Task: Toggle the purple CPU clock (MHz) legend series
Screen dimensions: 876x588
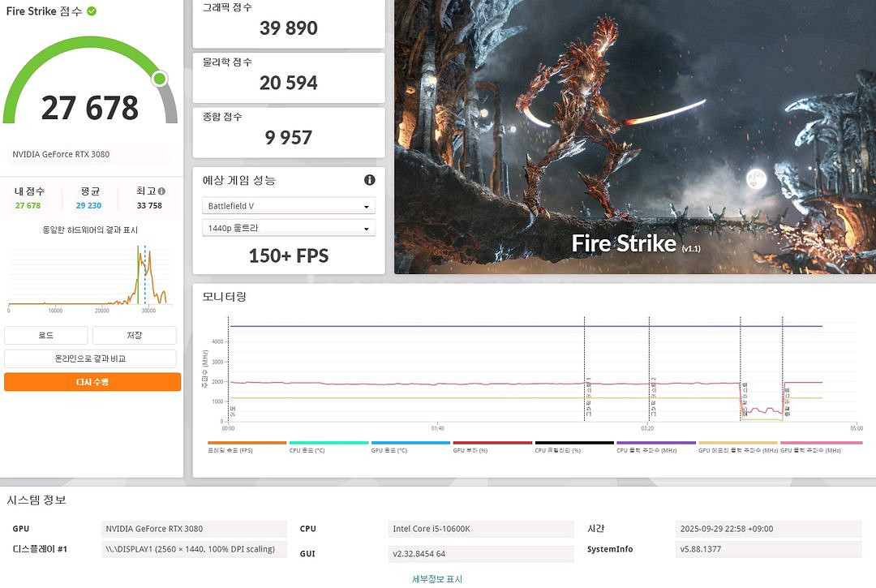Action: pos(655,447)
